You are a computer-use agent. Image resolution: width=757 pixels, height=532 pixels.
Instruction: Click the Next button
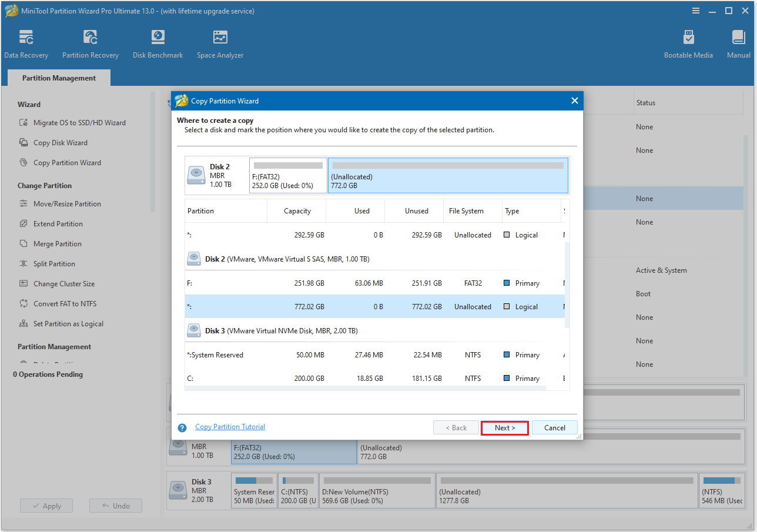coord(504,427)
